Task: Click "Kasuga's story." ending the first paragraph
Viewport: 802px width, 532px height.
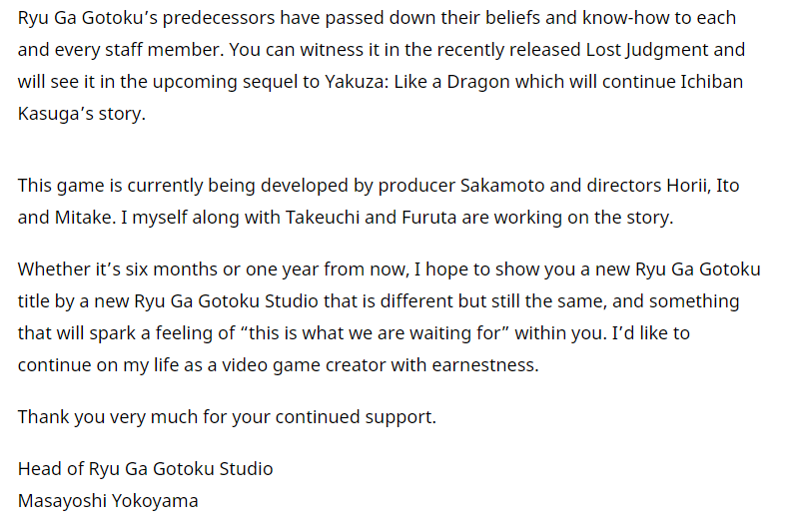Action: pos(82,114)
